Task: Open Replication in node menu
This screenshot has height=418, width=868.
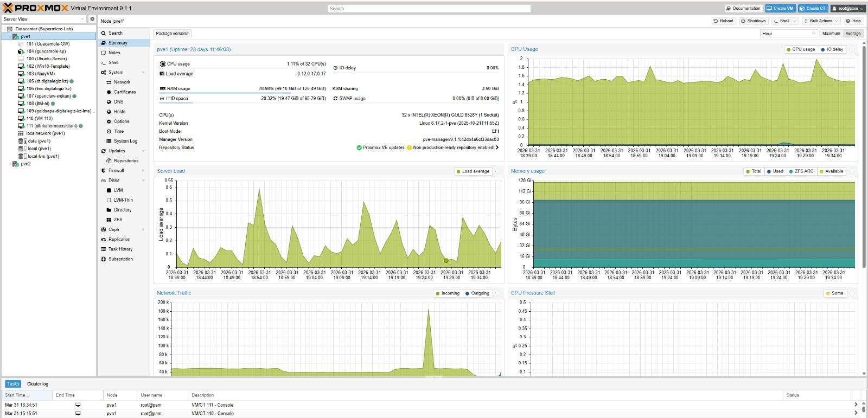Action: (x=119, y=239)
